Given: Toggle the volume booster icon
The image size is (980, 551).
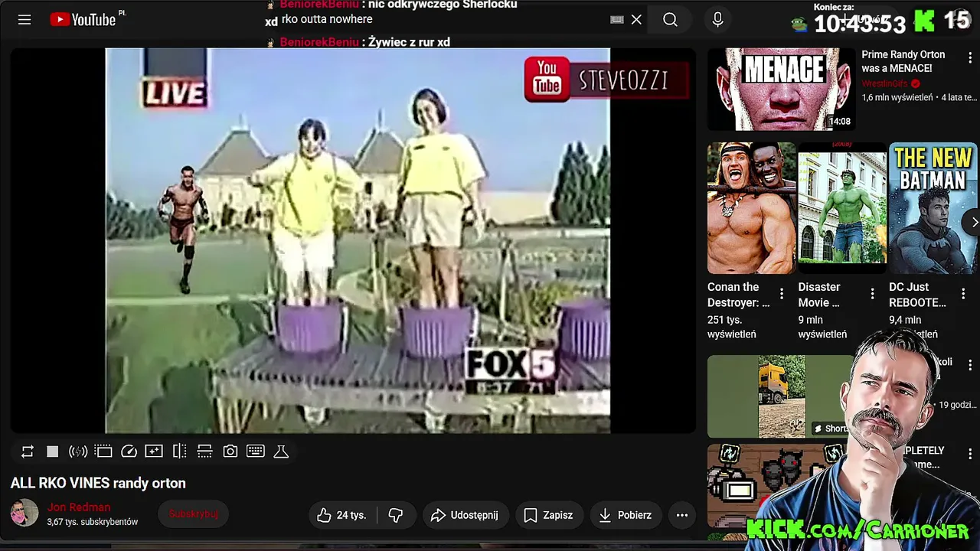Looking at the screenshot, I should [78, 452].
